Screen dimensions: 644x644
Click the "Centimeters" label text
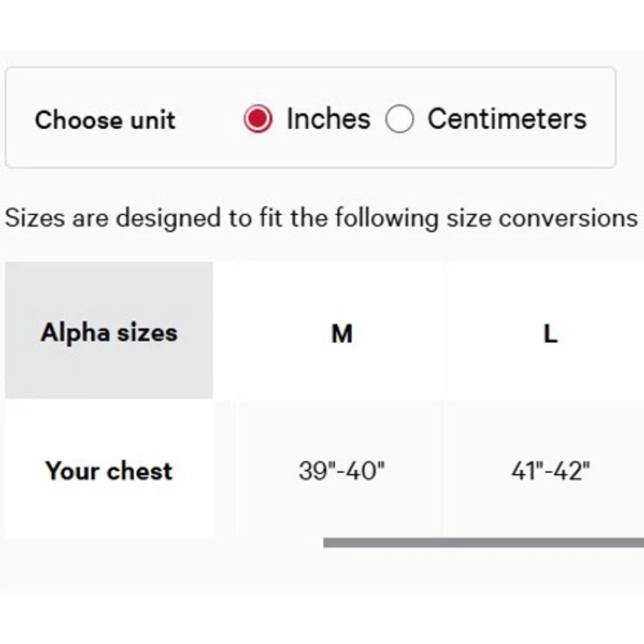[x=507, y=119]
